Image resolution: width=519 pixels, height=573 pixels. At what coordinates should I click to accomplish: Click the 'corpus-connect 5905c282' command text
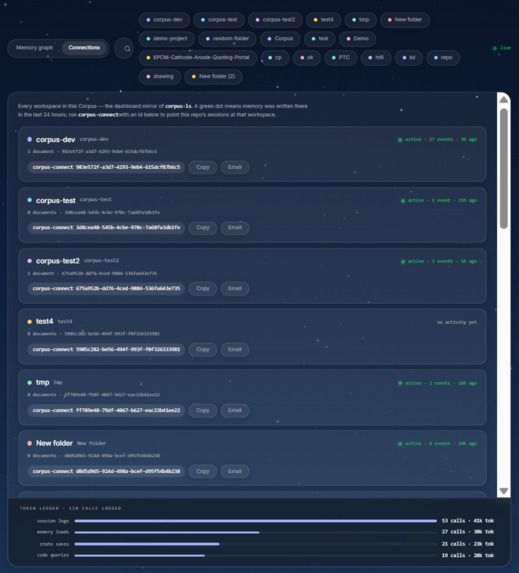click(106, 350)
